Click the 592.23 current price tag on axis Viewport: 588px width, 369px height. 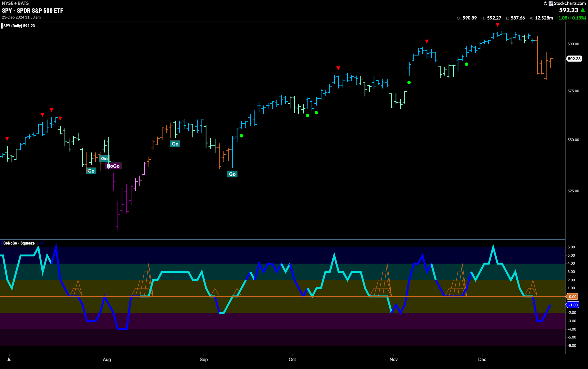pyautogui.click(x=574, y=59)
